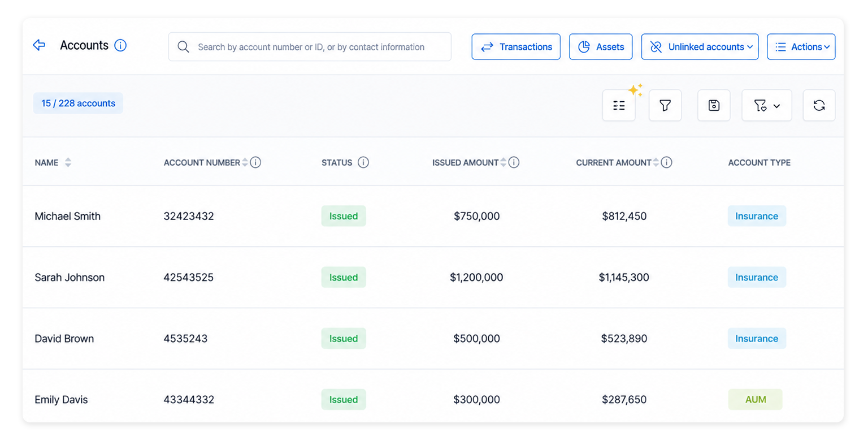
Task: Expand the Unlinked accounts dropdown
Action: (700, 47)
